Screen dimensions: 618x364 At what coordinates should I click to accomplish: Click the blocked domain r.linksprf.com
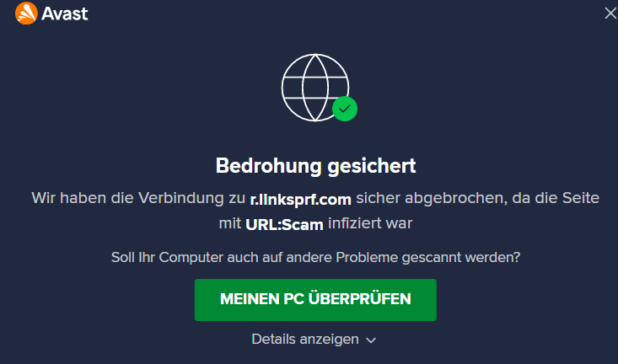tap(301, 199)
